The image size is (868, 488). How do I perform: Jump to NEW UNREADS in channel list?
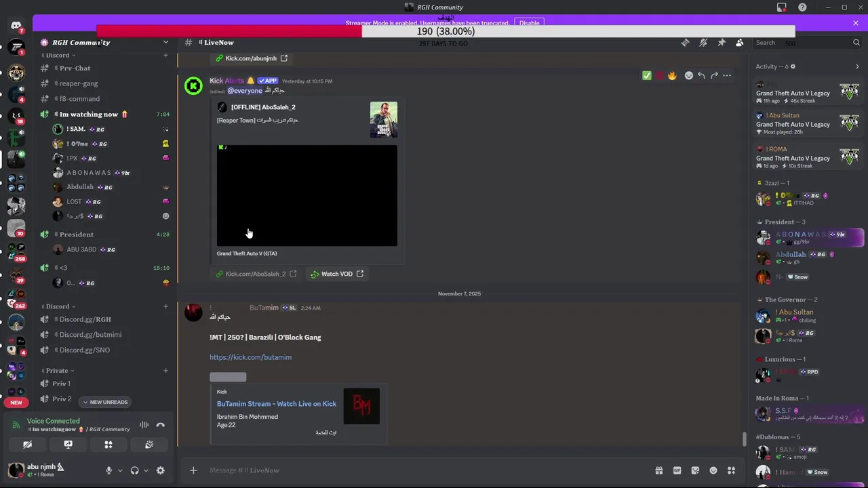point(105,402)
